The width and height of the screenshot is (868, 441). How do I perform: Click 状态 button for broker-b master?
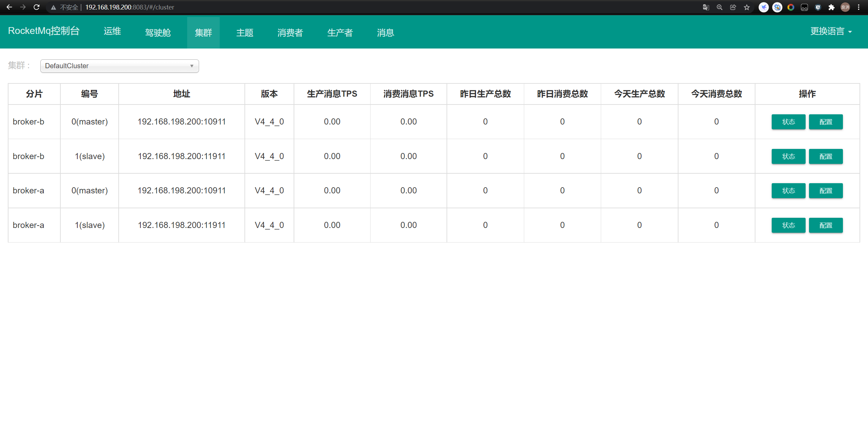click(x=788, y=122)
